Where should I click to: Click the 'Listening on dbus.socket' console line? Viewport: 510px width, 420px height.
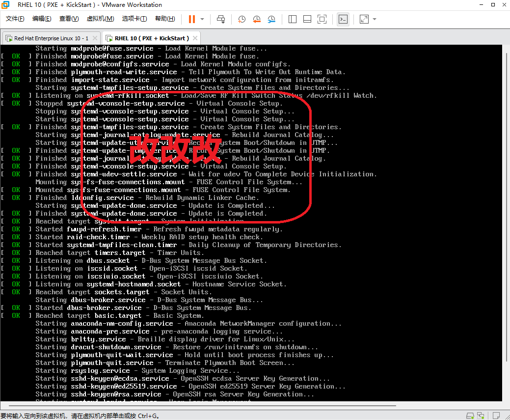pyautogui.click(x=134, y=260)
